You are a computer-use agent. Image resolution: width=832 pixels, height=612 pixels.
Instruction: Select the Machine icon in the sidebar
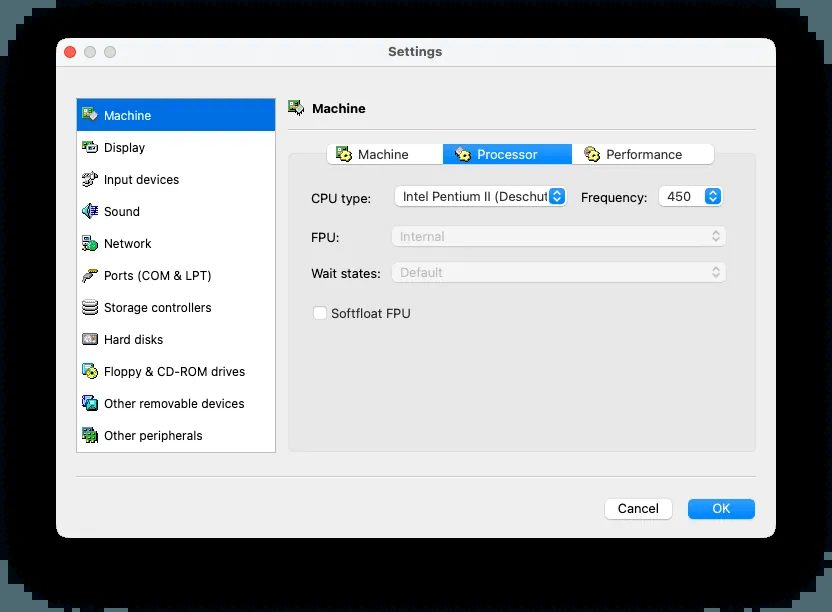click(x=90, y=114)
